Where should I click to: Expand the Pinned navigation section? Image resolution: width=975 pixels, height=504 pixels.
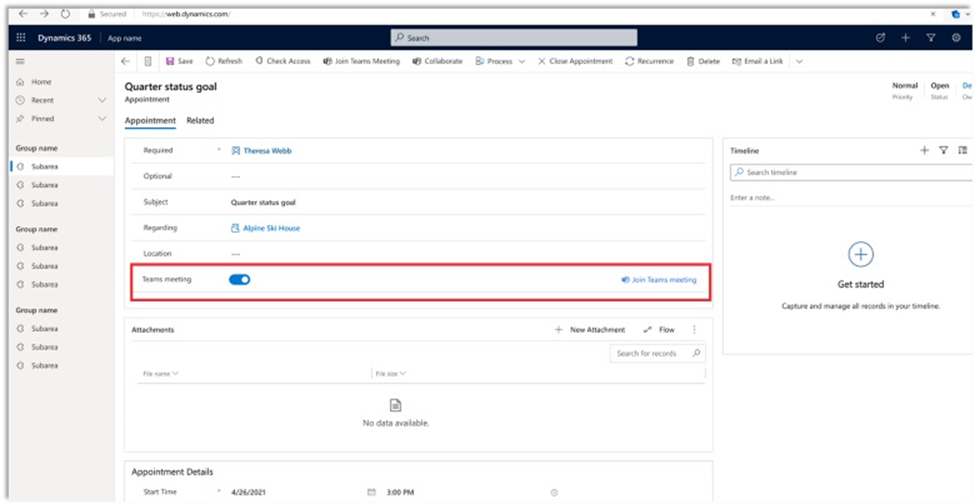point(102,119)
